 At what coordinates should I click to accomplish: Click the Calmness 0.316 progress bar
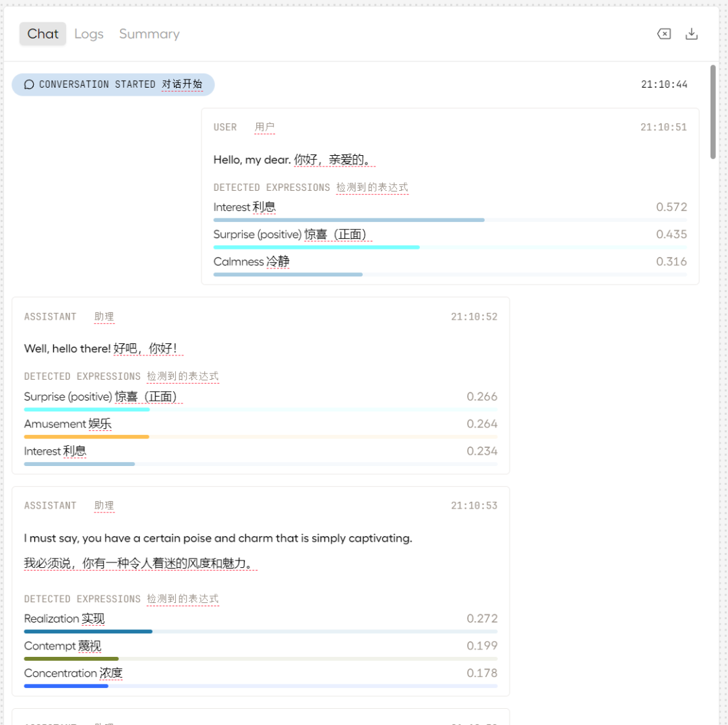click(450, 274)
